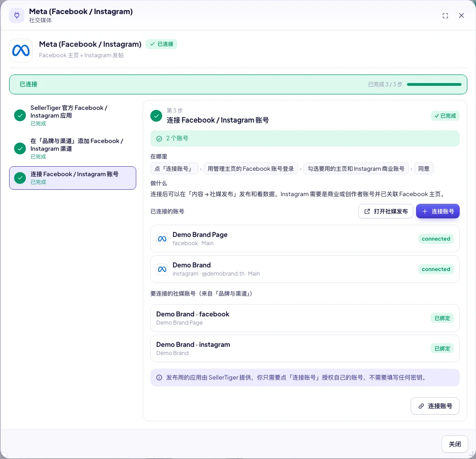Click 已绑定 badge on instagram channel
476x459 pixels.
[x=442, y=349]
